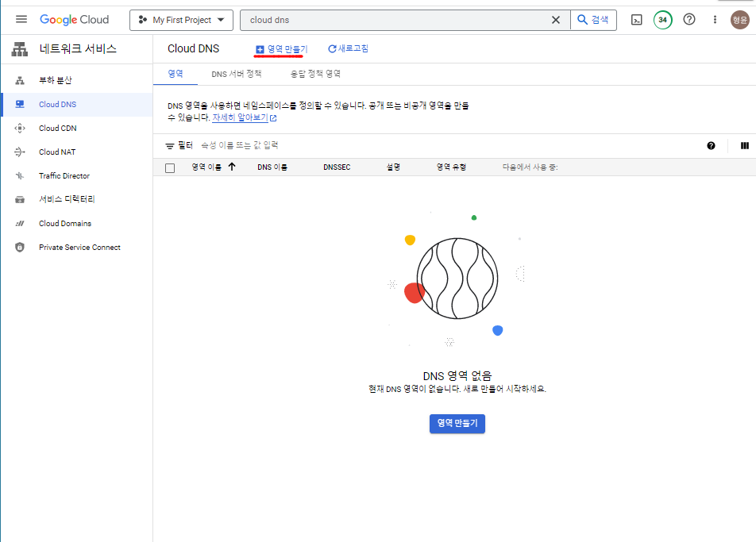756x542 pixels.
Task: Click the DNSSEC column header
Action: [337, 167]
